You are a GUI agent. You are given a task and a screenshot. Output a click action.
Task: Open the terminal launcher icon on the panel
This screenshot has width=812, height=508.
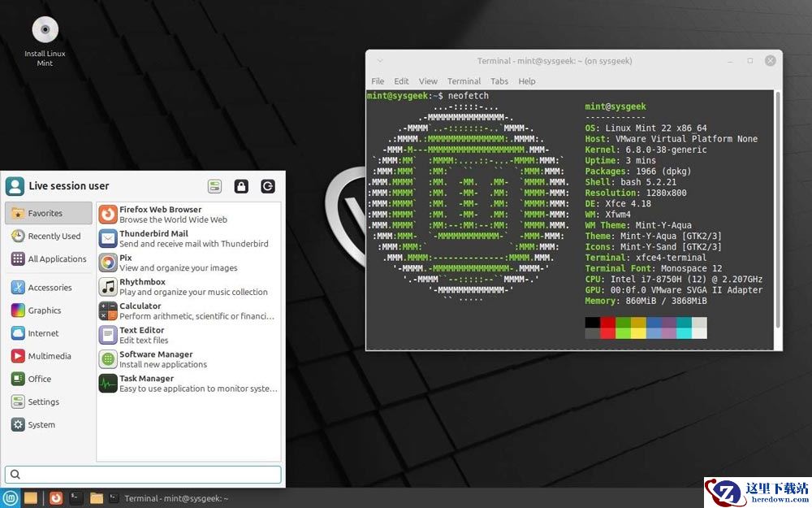click(76, 498)
